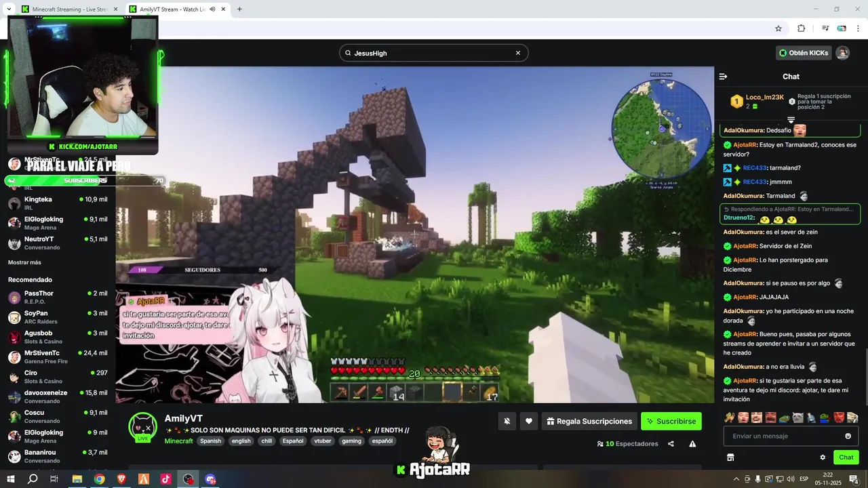Open Bananirou recommended channel
The width and height of the screenshot is (868, 488).
point(58,456)
